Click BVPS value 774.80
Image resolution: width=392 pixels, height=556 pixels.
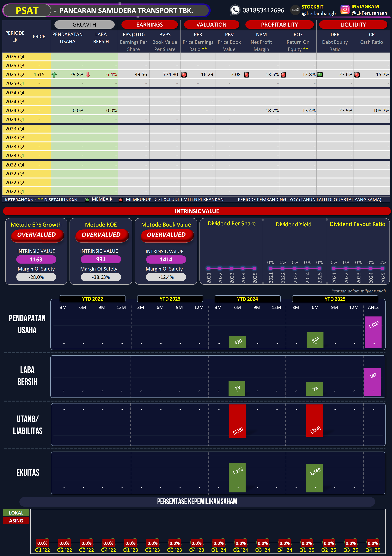point(170,75)
